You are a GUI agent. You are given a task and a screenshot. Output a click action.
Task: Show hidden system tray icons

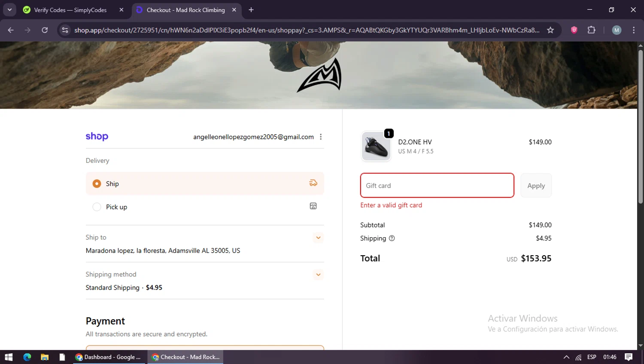[566, 357]
